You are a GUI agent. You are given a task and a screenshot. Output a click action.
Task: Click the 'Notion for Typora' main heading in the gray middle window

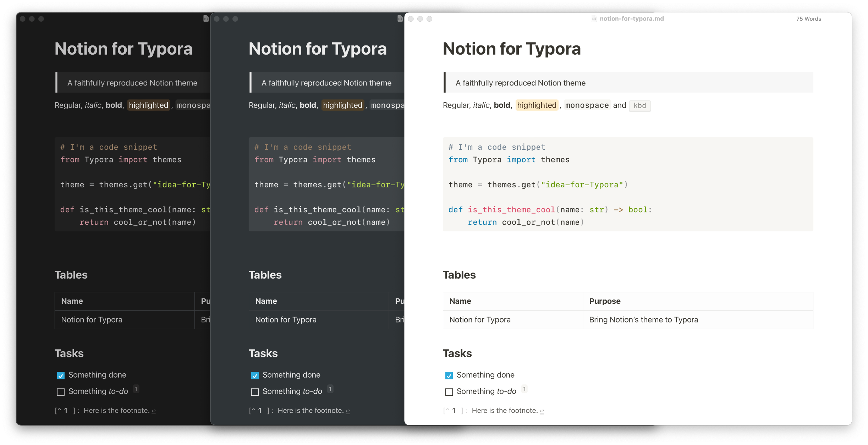tap(318, 49)
